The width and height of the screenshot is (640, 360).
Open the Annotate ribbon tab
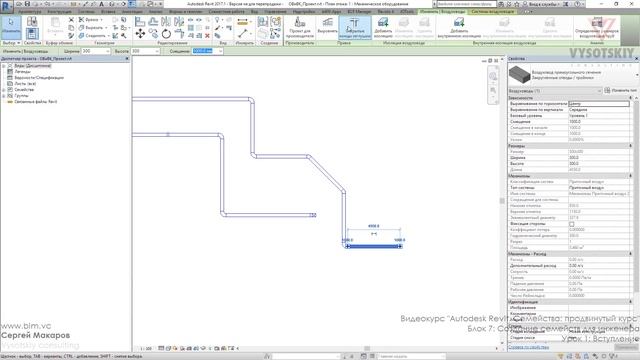[x=132, y=12]
